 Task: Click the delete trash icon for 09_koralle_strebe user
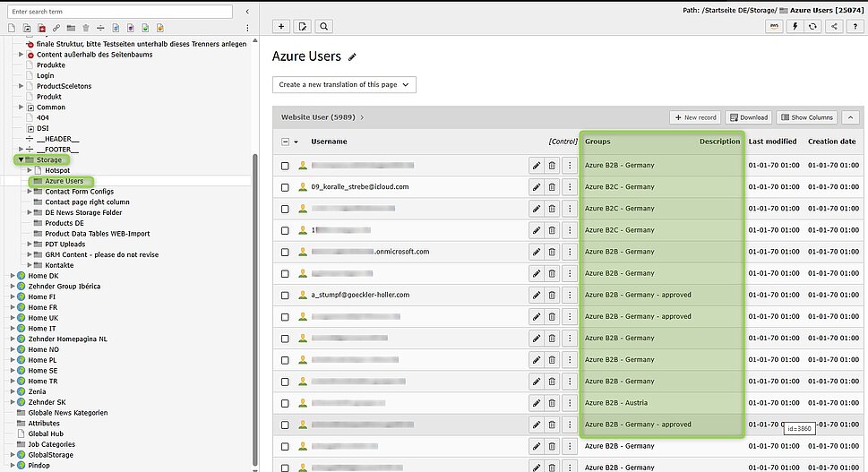552,187
